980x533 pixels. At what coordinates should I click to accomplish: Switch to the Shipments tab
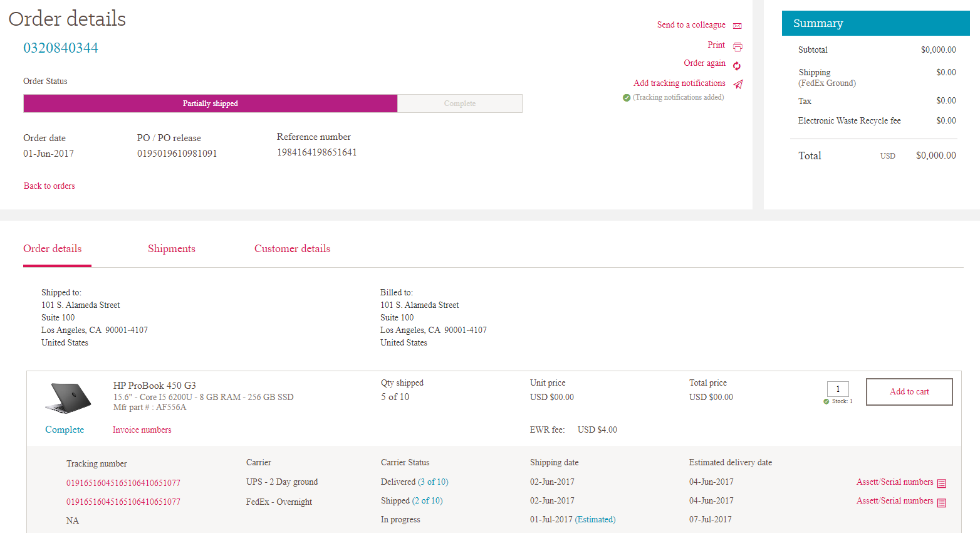pyautogui.click(x=171, y=249)
